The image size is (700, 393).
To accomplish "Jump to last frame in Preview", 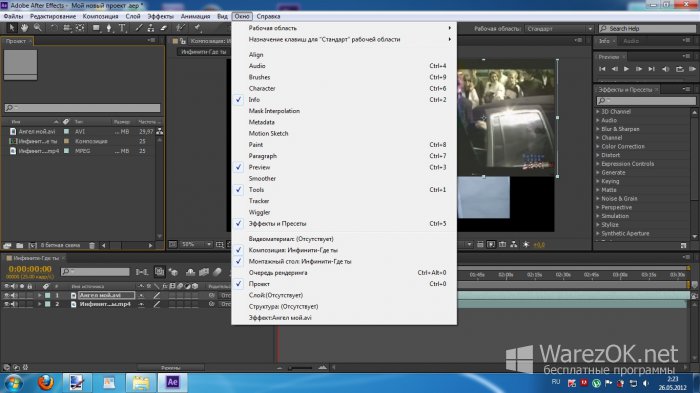I will click(651, 69).
